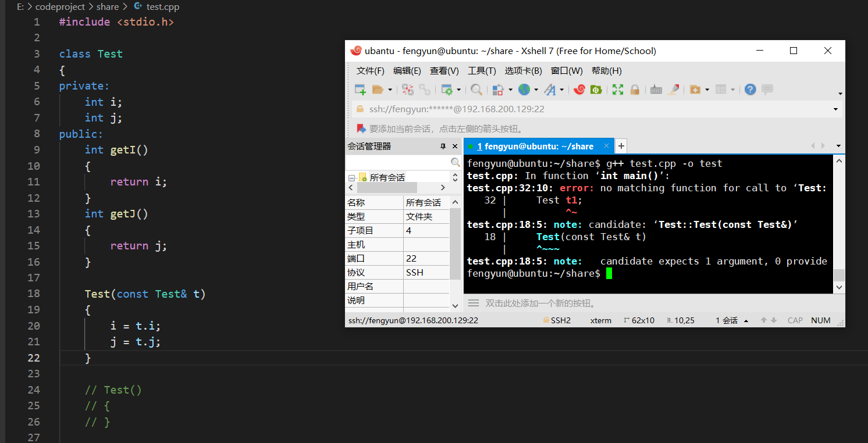The width and height of the screenshot is (868, 443).
Task: Expand the Xshell address bar history dropdown
Action: pyautogui.click(x=835, y=109)
